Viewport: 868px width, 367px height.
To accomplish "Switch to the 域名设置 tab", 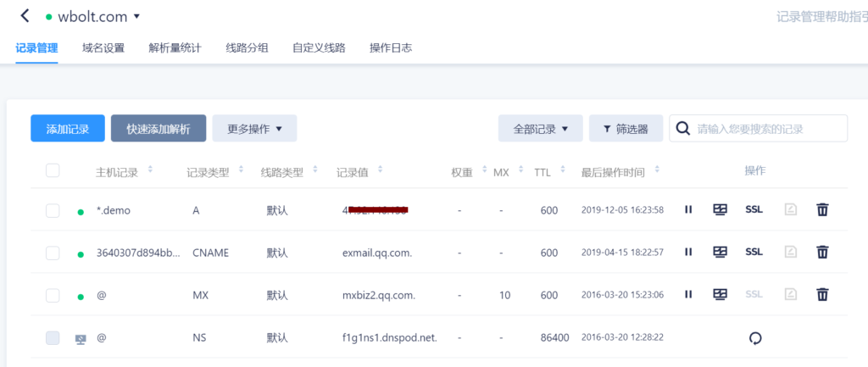I will pyautogui.click(x=103, y=48).
